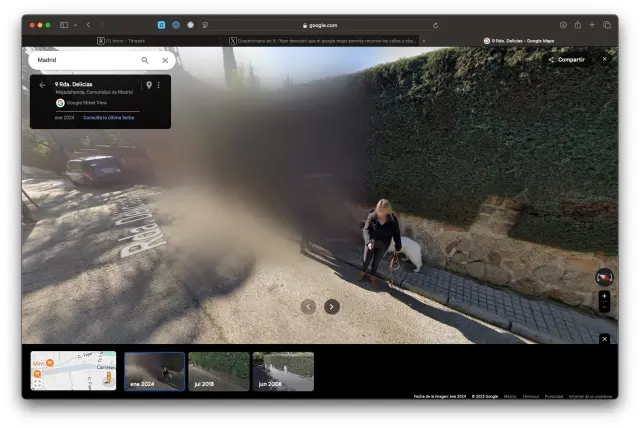Move to the previous Street View position

point(308,307)
